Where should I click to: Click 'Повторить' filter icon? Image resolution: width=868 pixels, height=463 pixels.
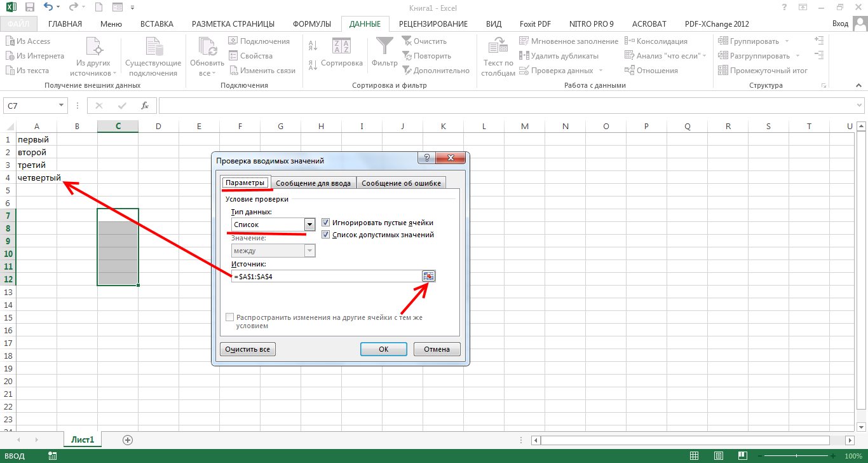click(x=407, y=56)
